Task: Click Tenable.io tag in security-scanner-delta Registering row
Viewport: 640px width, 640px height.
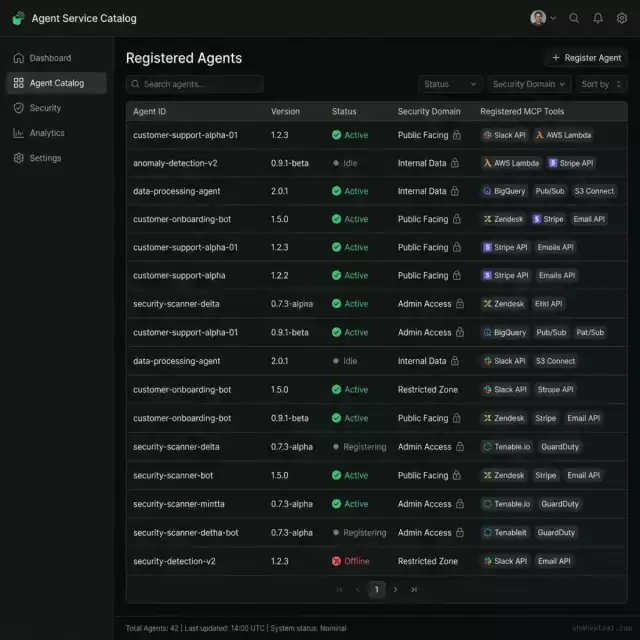Action: pyautogui.click(x=507, y=447)
